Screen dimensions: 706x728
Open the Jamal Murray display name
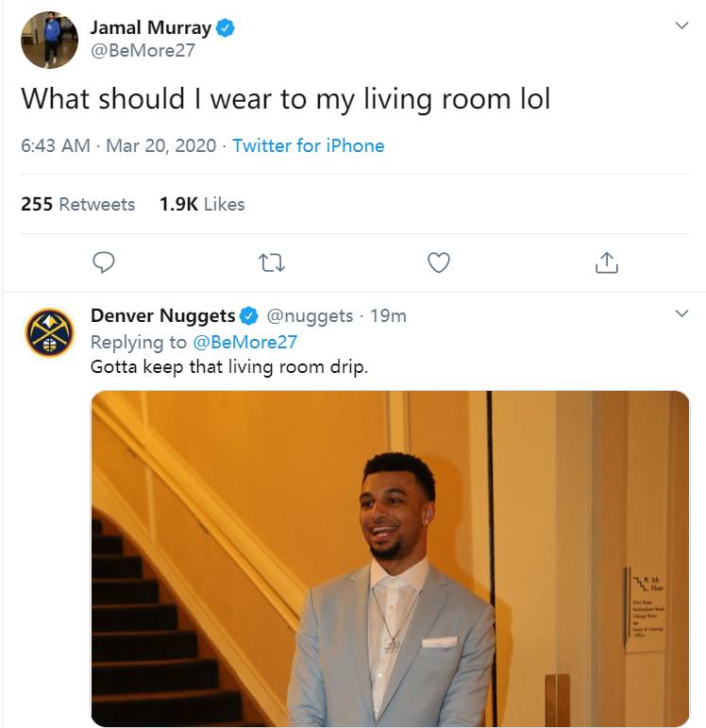click(x=150, y=28)
